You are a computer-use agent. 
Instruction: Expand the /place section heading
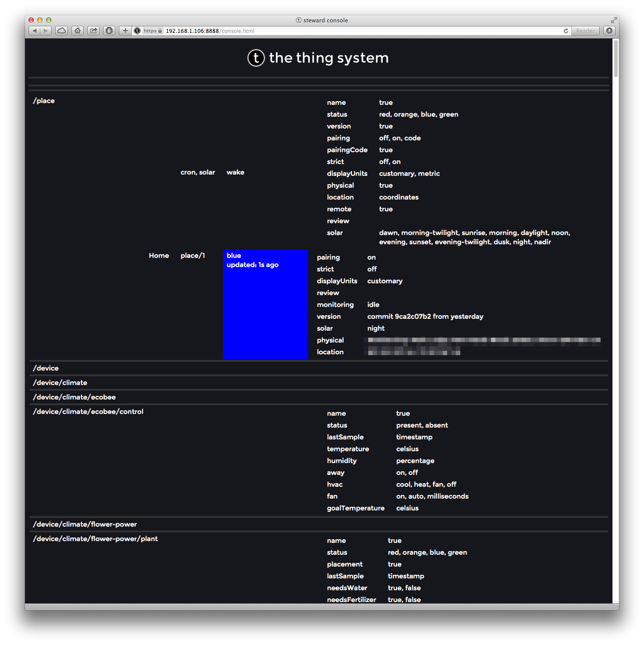[x=44, y=101]
